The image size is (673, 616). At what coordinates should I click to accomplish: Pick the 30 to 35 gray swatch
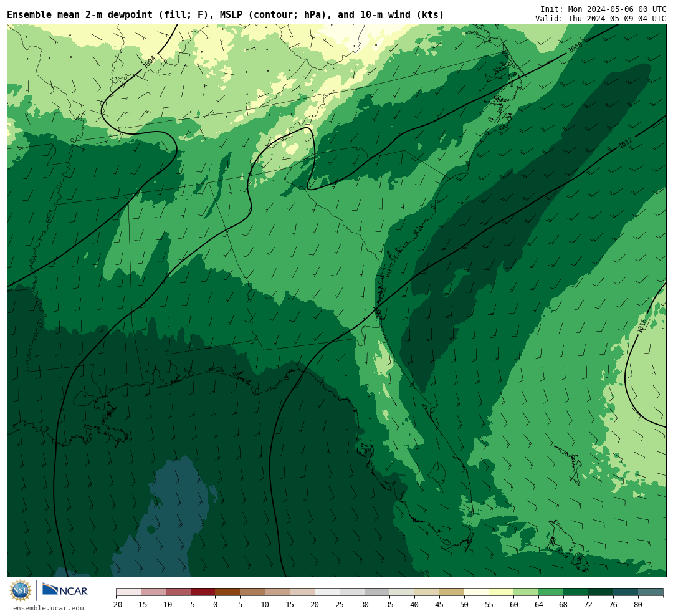[x=377, y=592]
